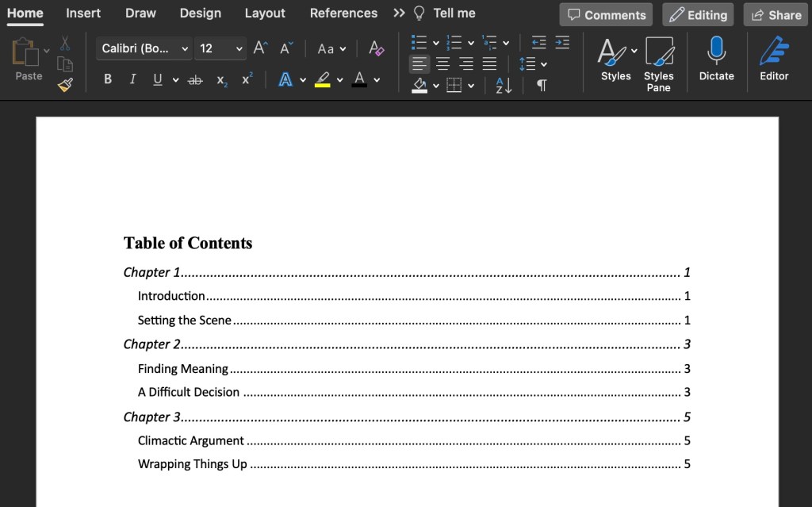The width and height of the screenshot is (812, 507).
Task: Expand the line spacing dropdown arrow
Action: [544, 64]
